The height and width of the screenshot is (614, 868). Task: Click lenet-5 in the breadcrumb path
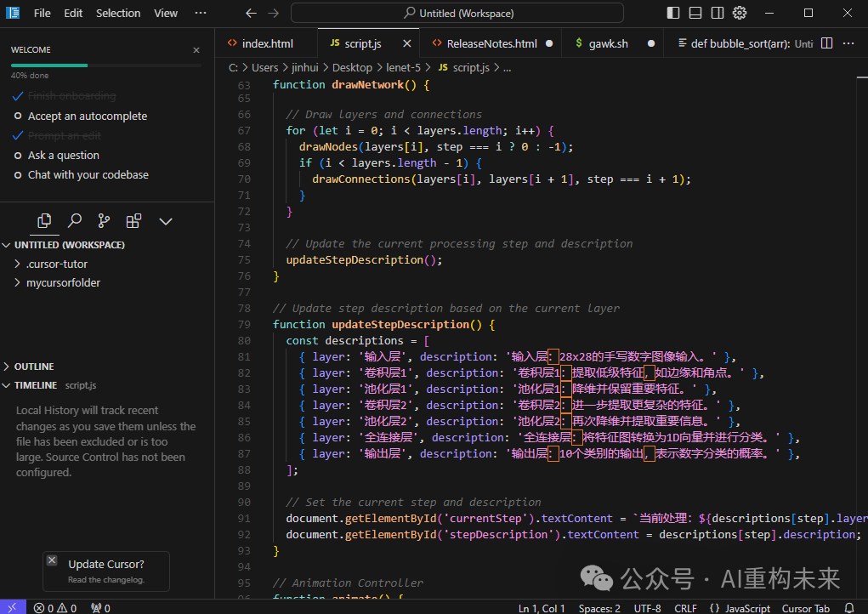403,67
